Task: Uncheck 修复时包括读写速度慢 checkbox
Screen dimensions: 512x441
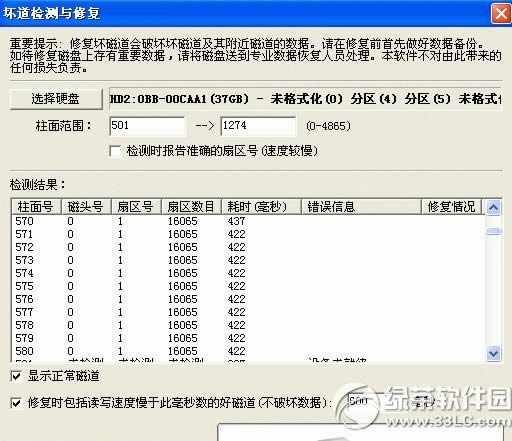Action: pyautogui.click(x=16, y=403)
